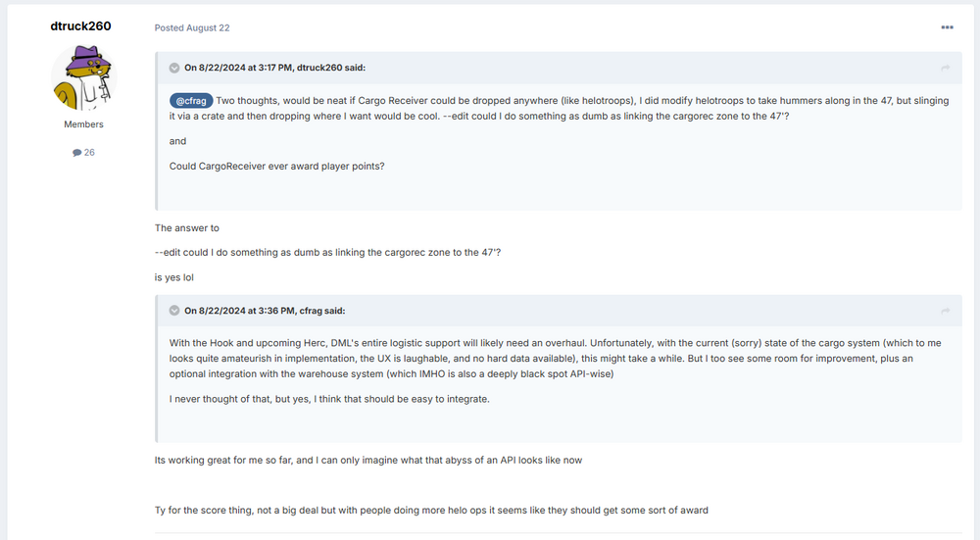
Task: Collapse the quote from dtruck260 at 3:17 PM
Action: (174, 68)
